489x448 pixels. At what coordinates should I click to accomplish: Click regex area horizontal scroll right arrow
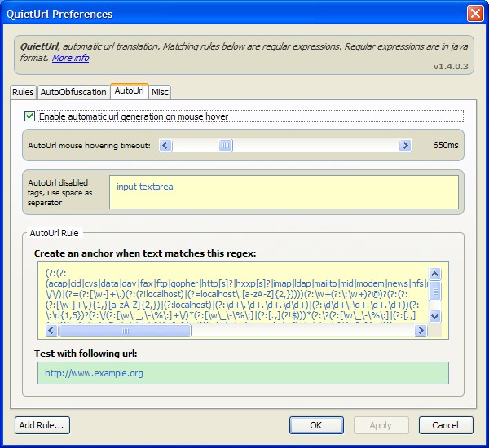tap(421, 330)
